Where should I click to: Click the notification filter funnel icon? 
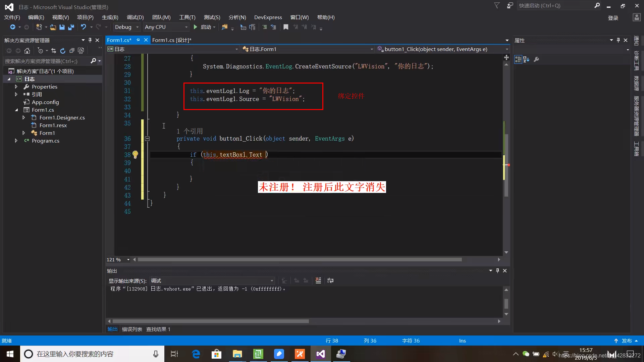497,5
